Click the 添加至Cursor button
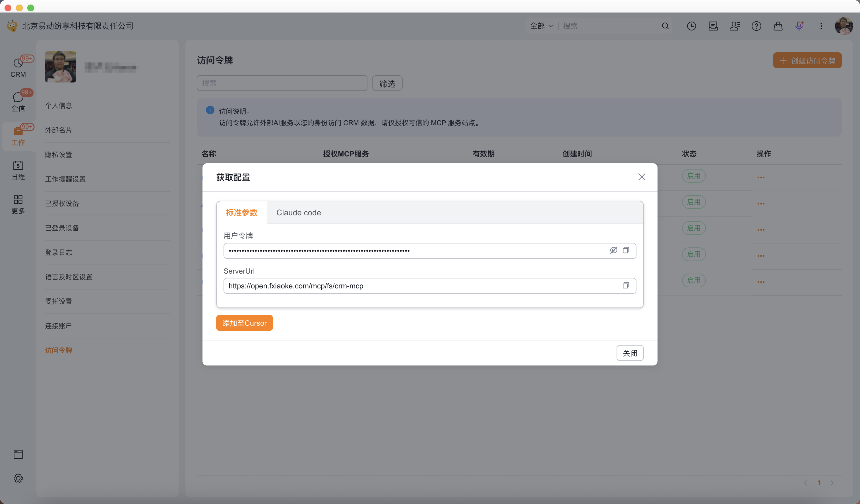 coord(244,323)
